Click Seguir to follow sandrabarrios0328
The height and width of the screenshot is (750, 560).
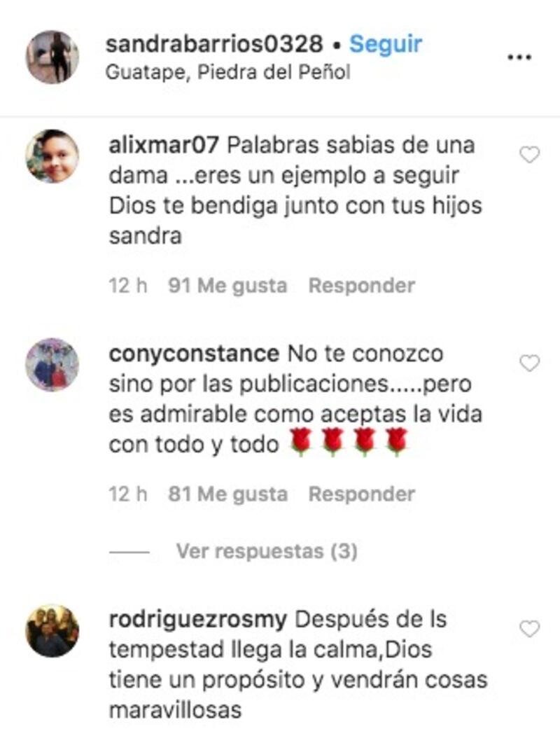click(386, 45)
